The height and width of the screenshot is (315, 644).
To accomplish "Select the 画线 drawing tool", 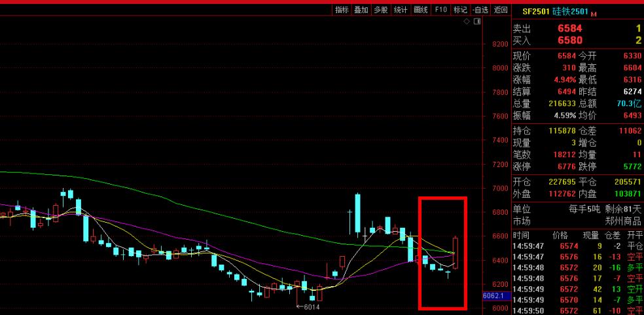I will 421,10.
